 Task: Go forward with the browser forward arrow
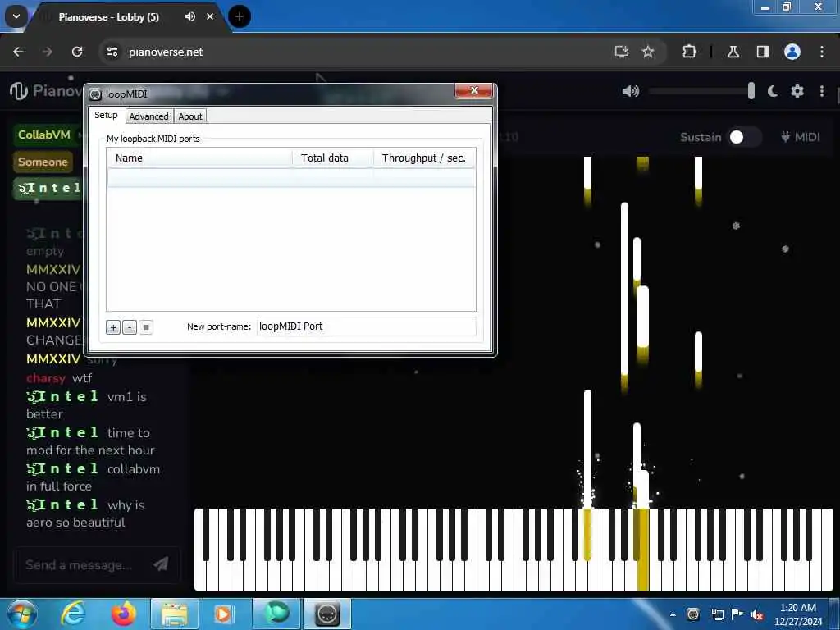pyautogui.click(x=47, y=52)
